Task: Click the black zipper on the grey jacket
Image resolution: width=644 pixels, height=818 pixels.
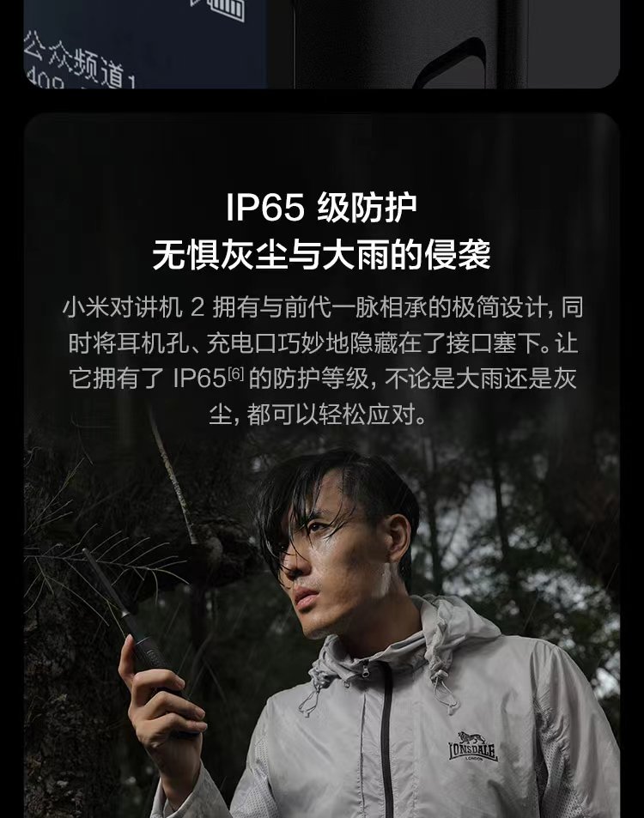Action: pos(385,741)
